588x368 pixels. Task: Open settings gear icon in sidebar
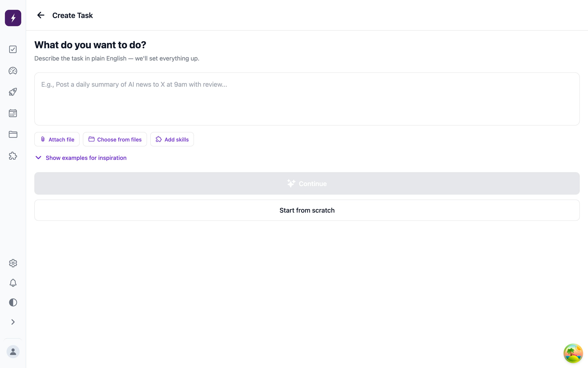pyautogui.click(x=13, y=263)
